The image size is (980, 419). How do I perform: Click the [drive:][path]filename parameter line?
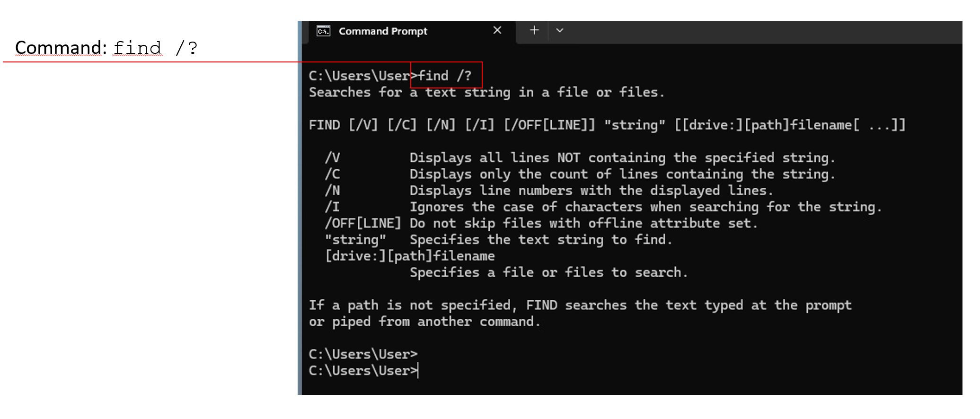[410, 256]
